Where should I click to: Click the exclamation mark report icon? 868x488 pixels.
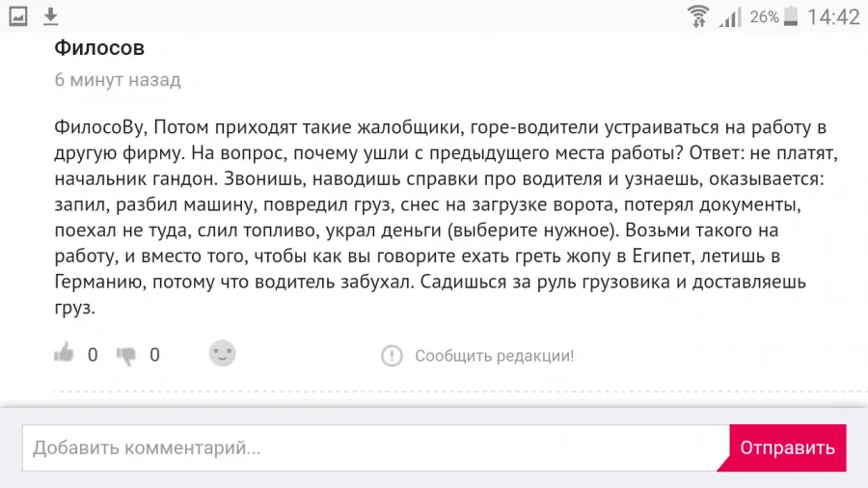pos(392,355)
